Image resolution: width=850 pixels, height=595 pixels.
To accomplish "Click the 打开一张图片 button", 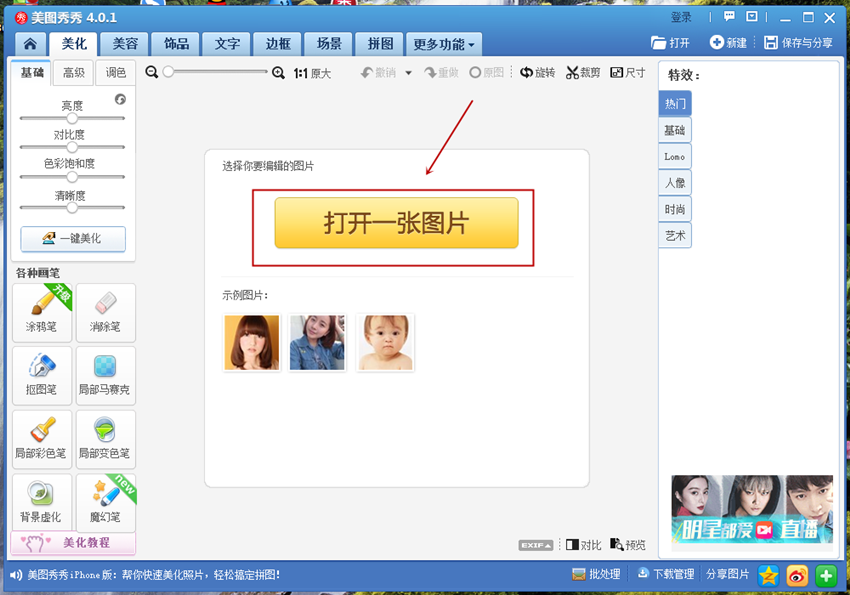I will coord(396,223).
